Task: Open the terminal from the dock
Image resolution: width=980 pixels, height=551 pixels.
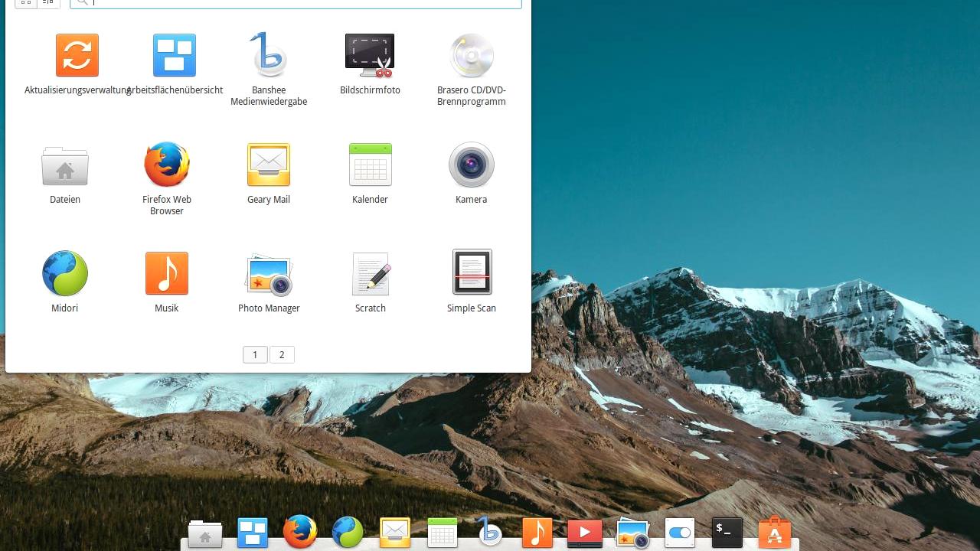Action: click(x=726, y=531)
